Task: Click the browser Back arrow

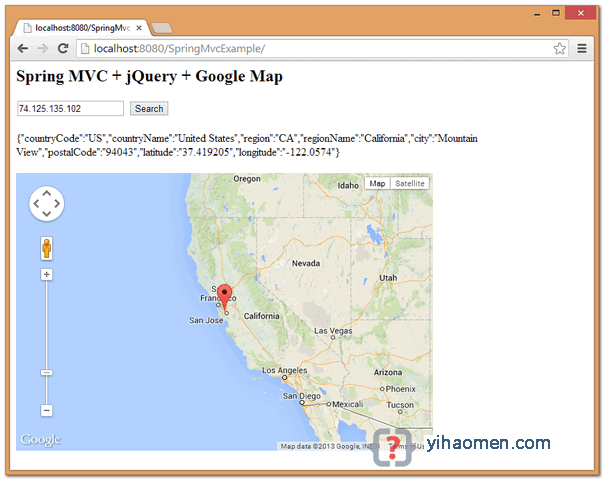Action: pyautogui.click(x=23, y=49)
